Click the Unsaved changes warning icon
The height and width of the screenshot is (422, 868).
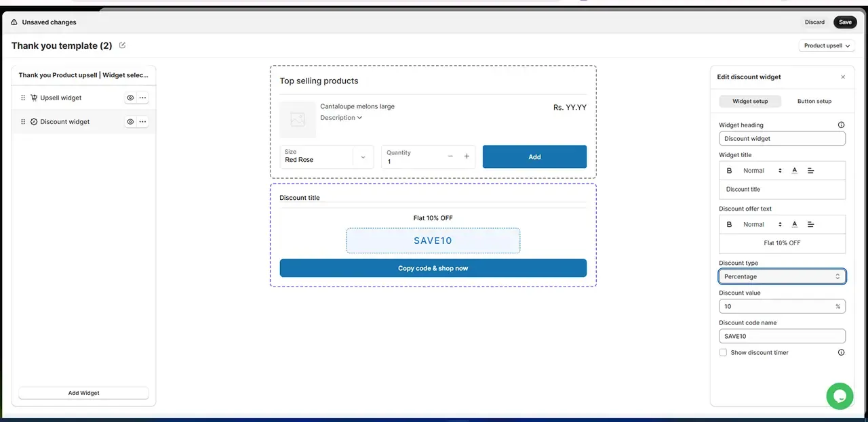click(x=14, y=22)
